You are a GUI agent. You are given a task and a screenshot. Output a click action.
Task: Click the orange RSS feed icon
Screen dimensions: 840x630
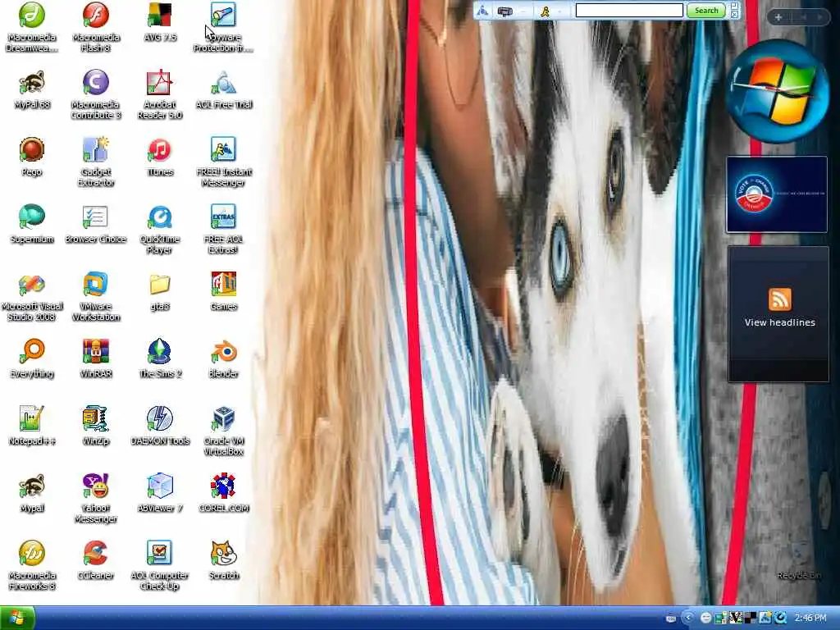(779, 299)
